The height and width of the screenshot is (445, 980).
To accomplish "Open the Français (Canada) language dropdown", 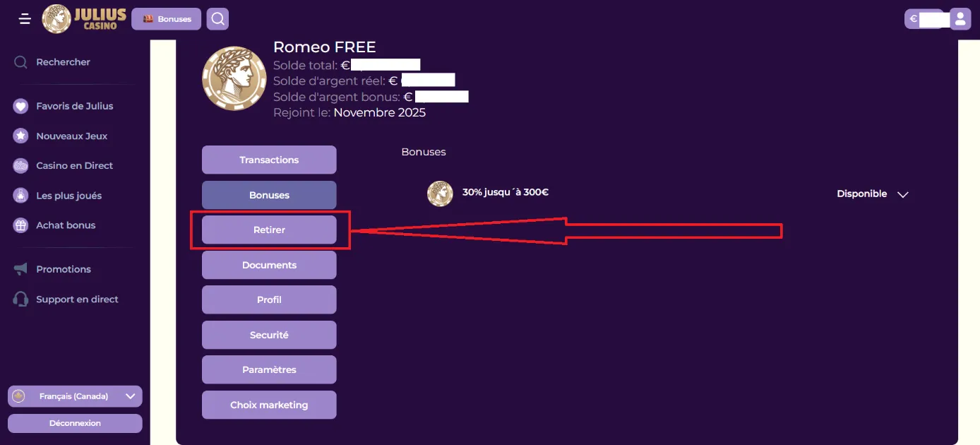I will pos(75,396).
